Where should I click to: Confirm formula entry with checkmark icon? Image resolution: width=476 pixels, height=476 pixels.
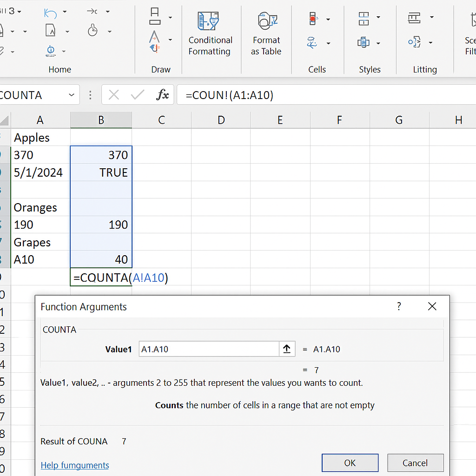[x=138, y=95]
